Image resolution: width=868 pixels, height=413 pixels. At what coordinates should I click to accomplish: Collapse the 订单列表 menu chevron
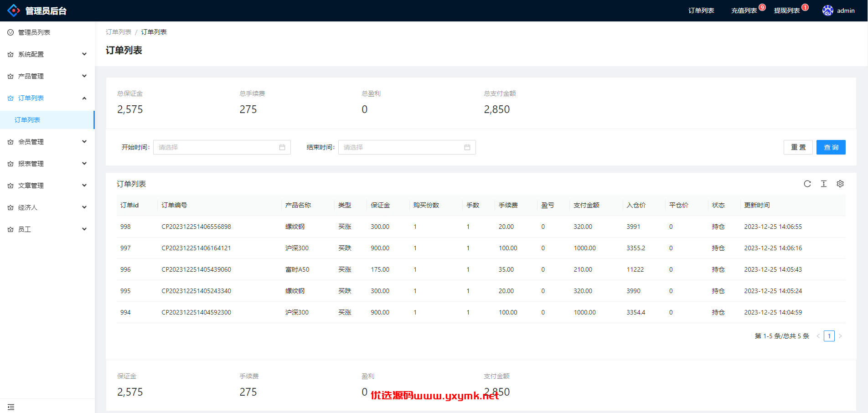coord(84,98)
